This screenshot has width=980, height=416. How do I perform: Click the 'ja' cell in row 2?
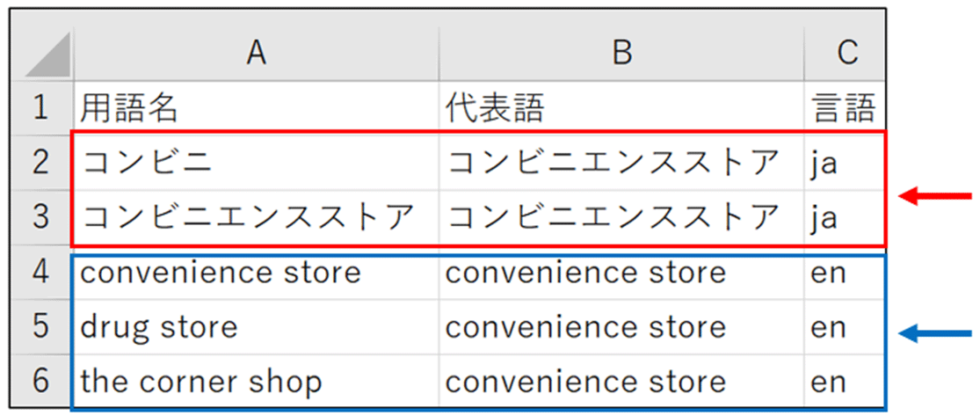844,162
